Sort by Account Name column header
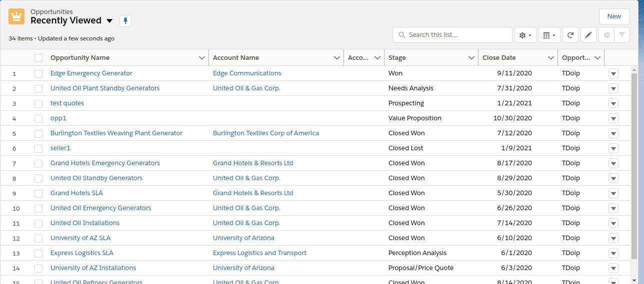The width and height of the screenshot is (644, 284). (236, 58)
